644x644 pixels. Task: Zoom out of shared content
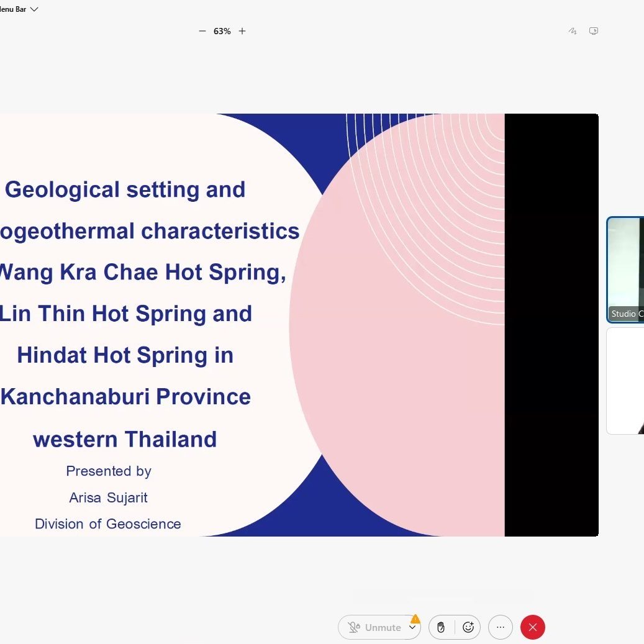point(202,31)
